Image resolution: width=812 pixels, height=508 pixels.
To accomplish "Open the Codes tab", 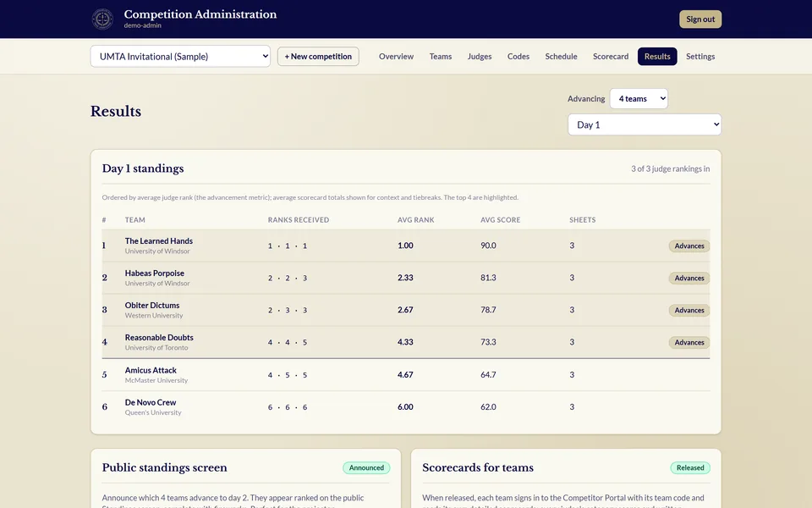I will point(518,57).
